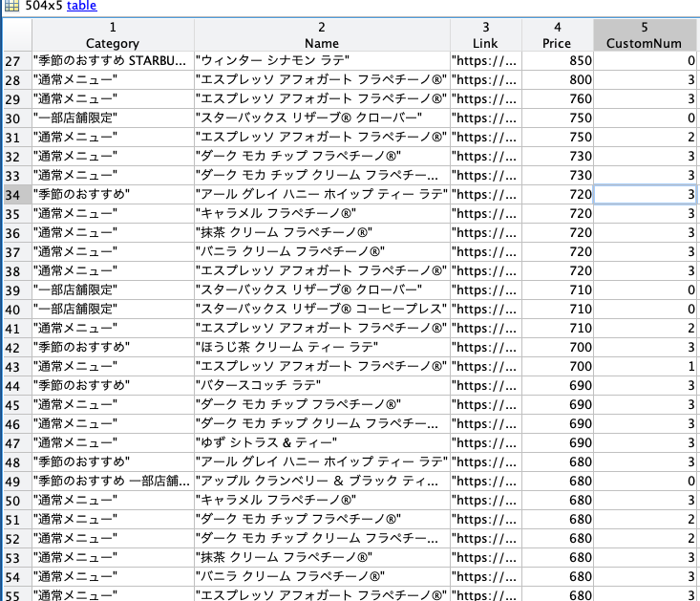Click Price cell 700 in row 43
This screenshot has height=601, width=700.
[557, 367]
